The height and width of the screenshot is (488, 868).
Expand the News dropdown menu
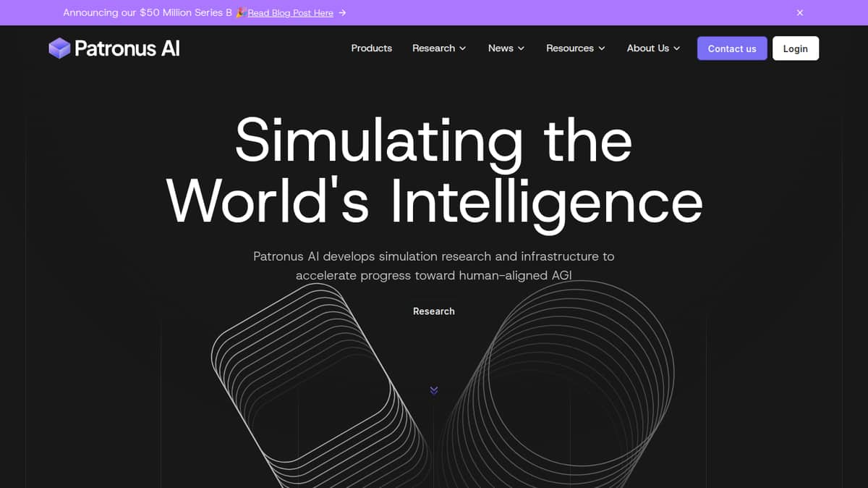pyautogui.click(x=506, y=49)
